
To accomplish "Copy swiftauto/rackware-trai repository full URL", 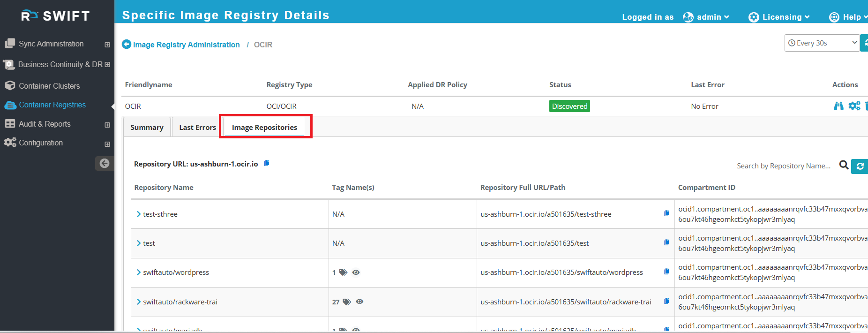I will pos(666,301).
